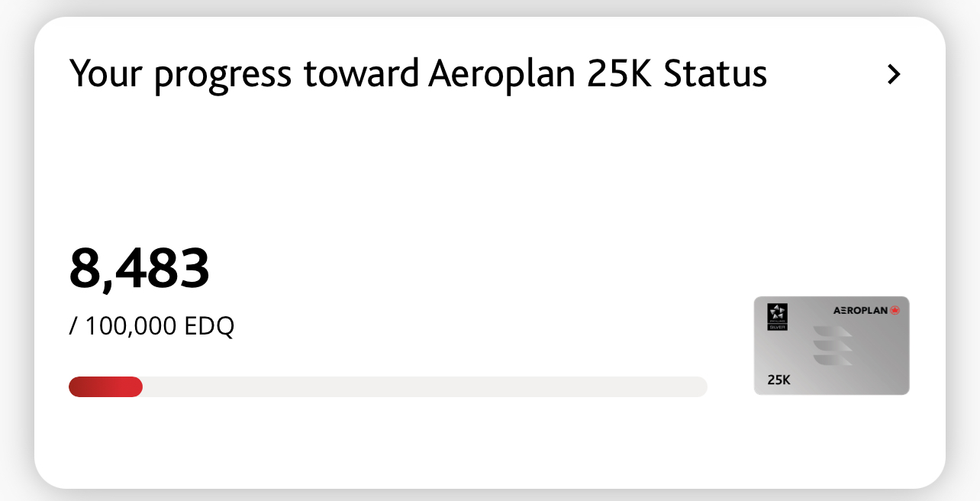The image size is (980, 501).
Task: Click the far right end of the progress bar
Action: (701, 387)
